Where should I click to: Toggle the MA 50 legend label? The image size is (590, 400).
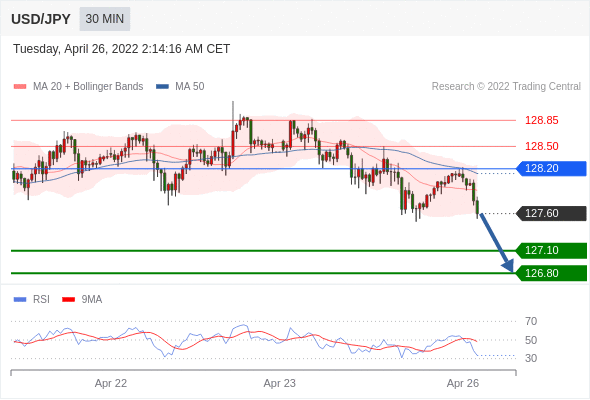coord(190,87)
